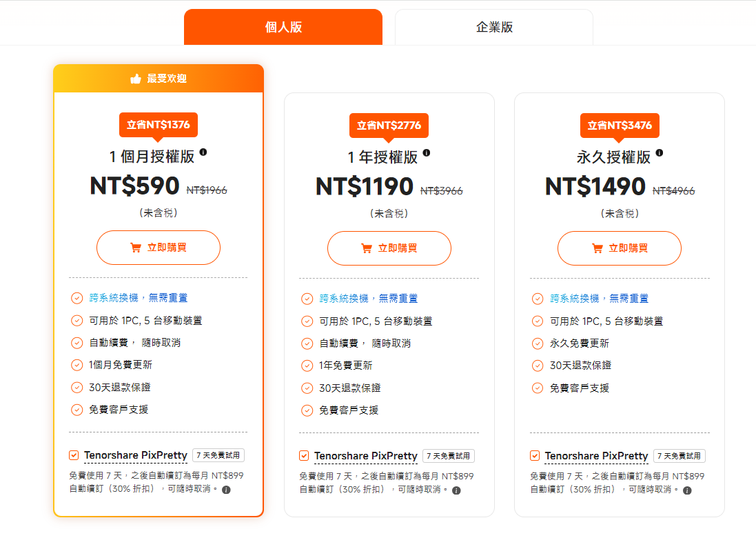Click cart icon in 1年授權版 buy button
This screenshot has height=538, width=756.
tap(366, 248)
